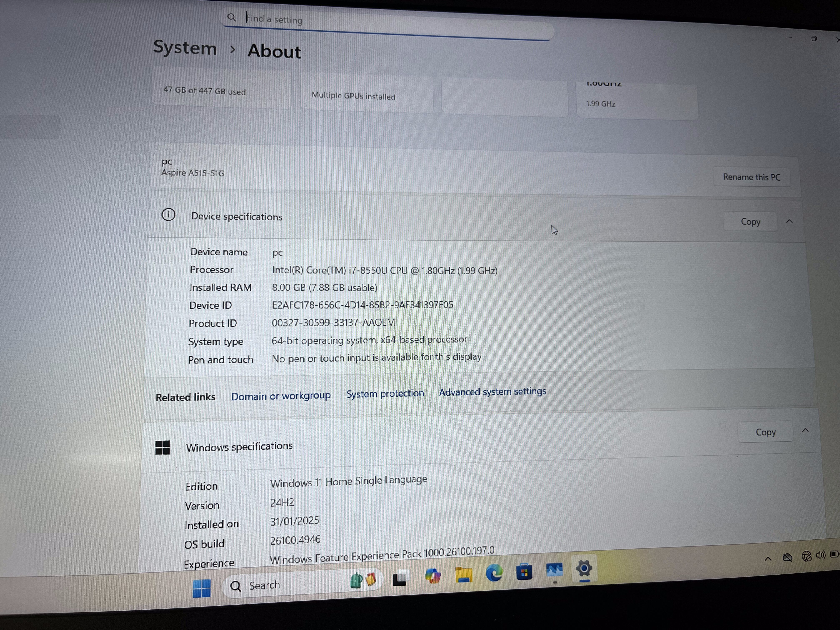Open the network globe tray icon
Image resolution: width=840 pixels, height=630 pixels.
(806, 556)
